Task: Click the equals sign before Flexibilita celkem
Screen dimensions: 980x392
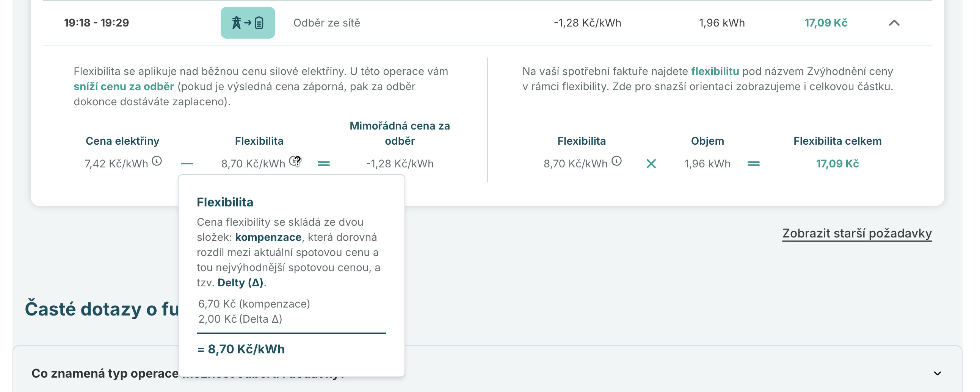Action: [x=754, y=164]
